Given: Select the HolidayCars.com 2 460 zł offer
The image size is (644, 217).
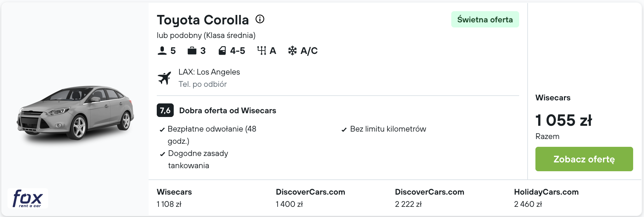Looking at the screenshot, I should pyautogui.click(x=546, y=198).
